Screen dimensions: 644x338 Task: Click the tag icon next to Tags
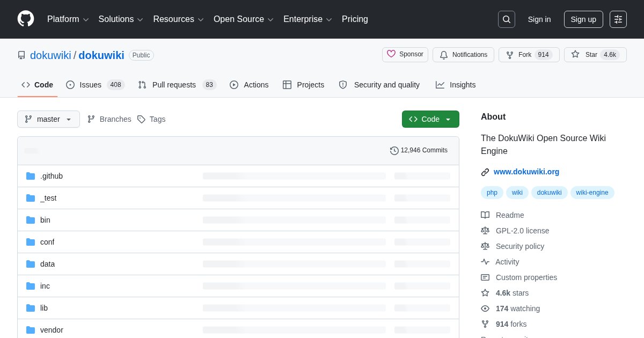pyautogui.click(x=141, y=119)
